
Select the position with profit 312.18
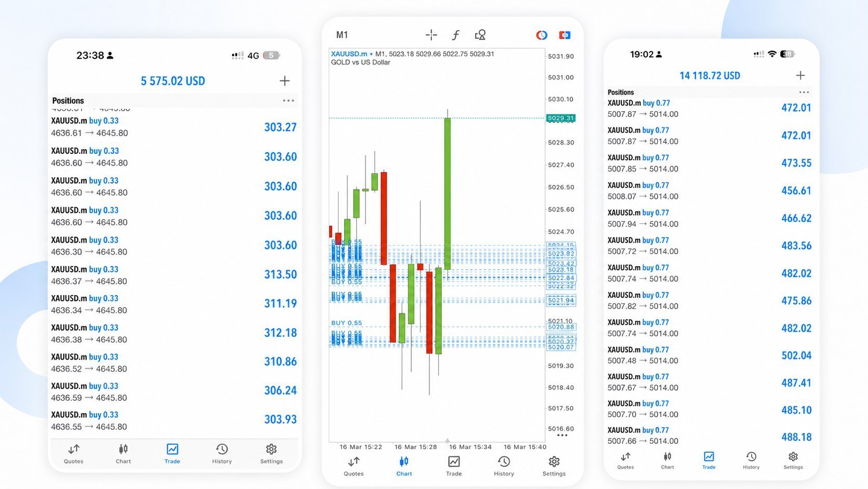click(x=174, y=333)
